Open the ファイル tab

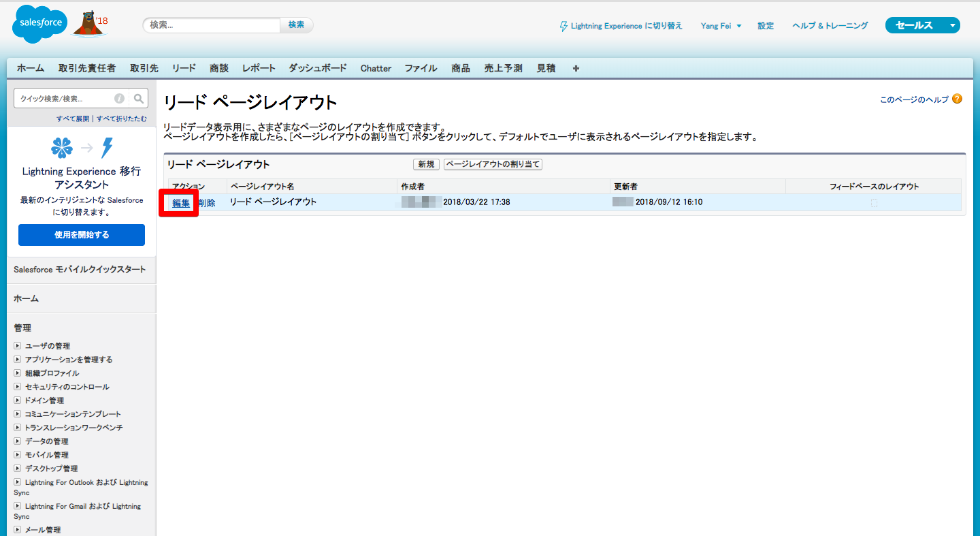pyautogui.click(x=421, y=68)
